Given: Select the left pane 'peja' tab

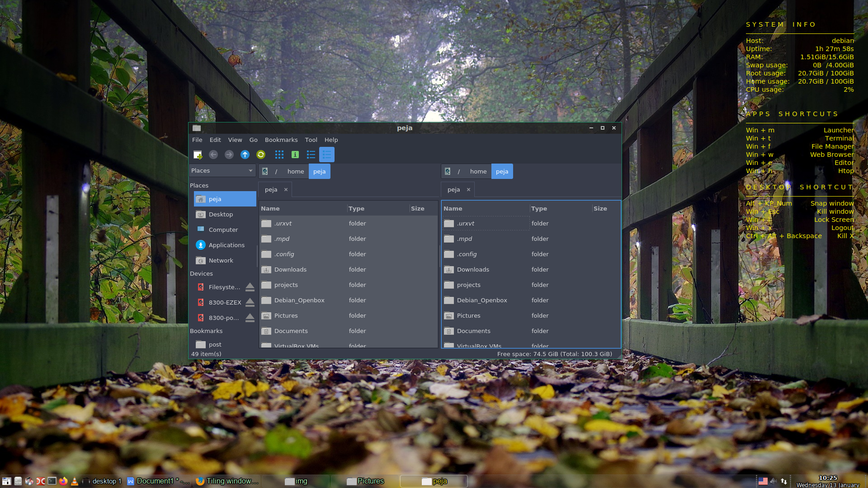Looking at the screenshot, I should [271, 189].
